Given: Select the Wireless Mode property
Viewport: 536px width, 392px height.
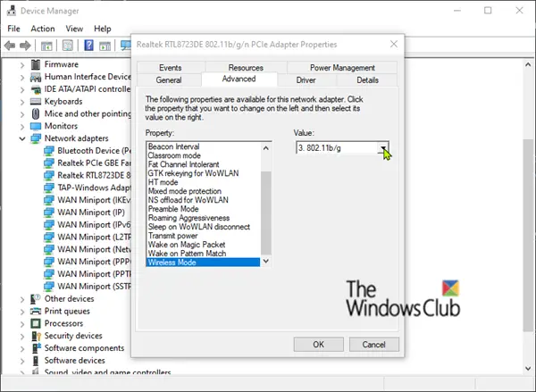Looking at the screenshot, I should (x=203, y=263).
